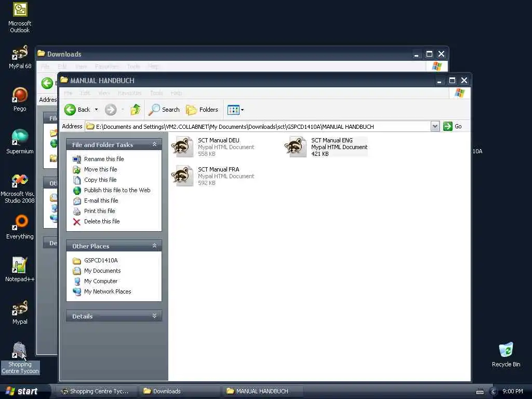The width and height of the screenshot is (532, 399).
Task: Open address bar dropdown list
Action: point(435,126)
